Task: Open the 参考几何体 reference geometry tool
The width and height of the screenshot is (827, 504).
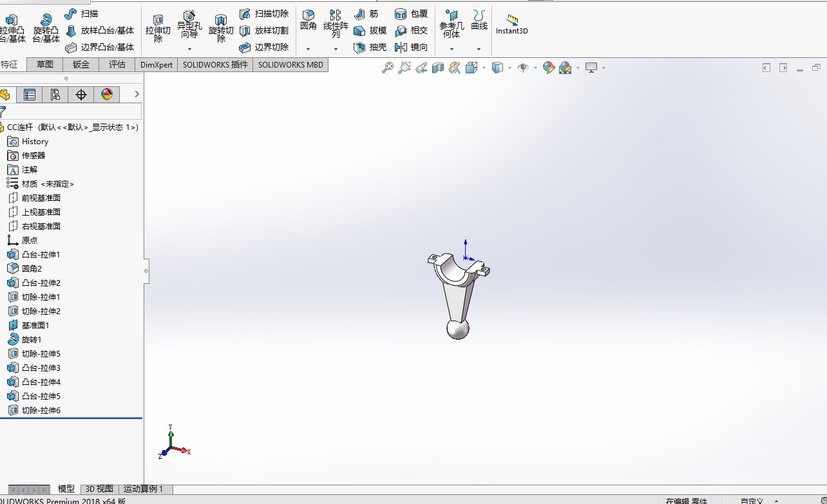Action: tap(452, 24)
